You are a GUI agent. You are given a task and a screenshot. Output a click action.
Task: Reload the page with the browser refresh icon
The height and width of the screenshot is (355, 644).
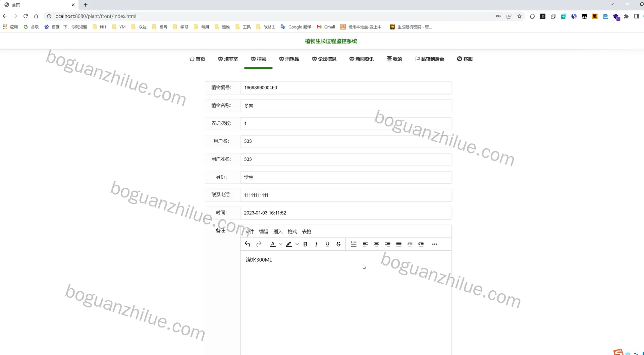26,16
